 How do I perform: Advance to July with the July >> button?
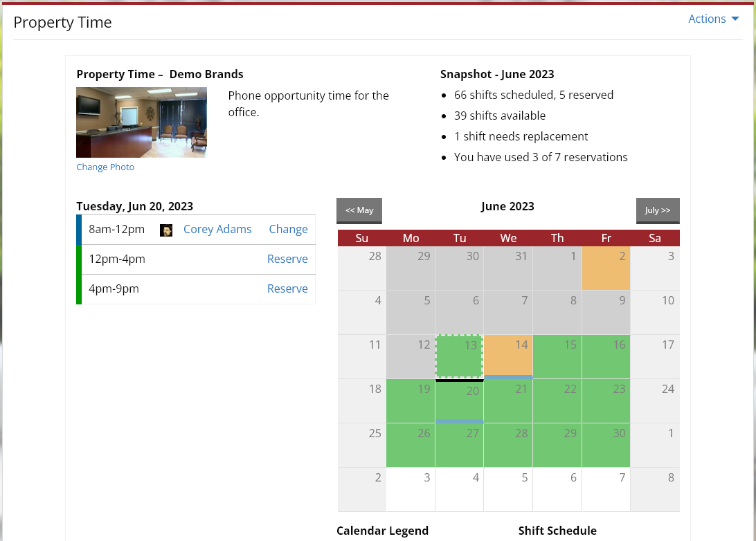coord(657,210)
